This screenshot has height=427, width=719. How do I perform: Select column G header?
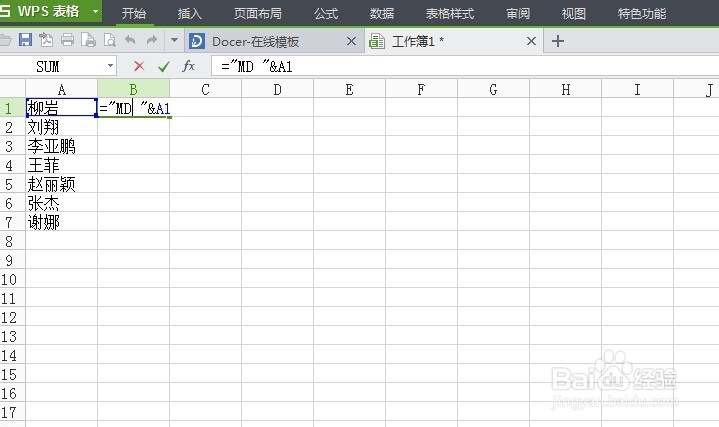(493, 89)
